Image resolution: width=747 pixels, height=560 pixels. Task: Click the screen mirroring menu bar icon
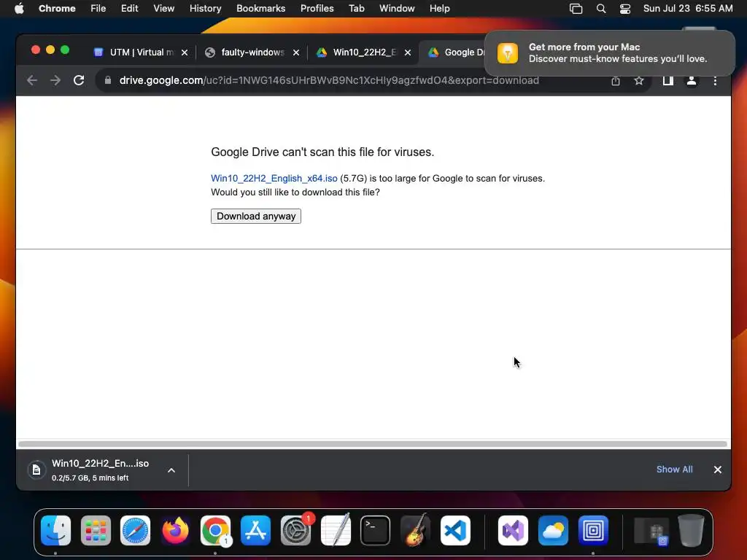[x=576, y=9]
